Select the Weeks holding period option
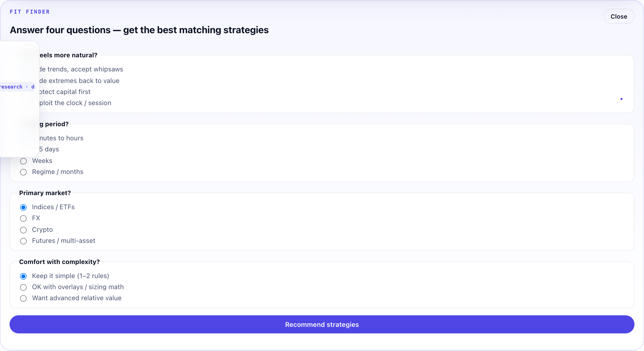 click(23, 161)
